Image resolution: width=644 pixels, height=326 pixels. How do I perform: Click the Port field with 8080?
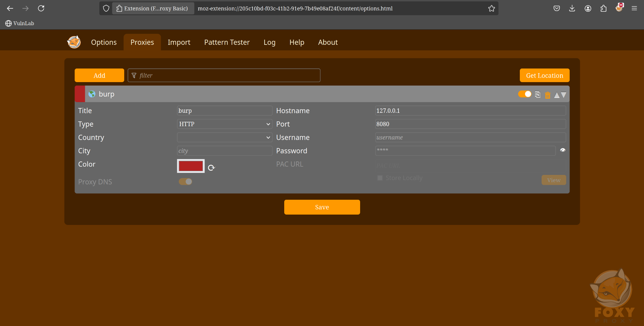coord(470,124)
